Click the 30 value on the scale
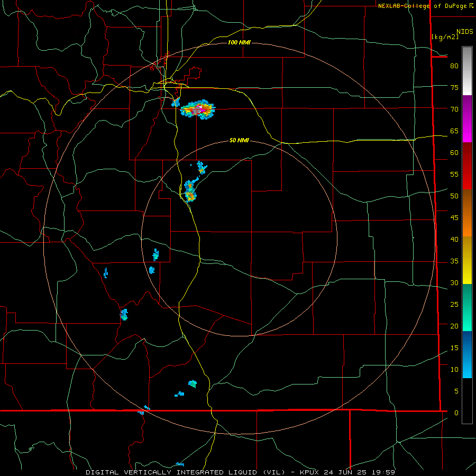476x476 pixels. click(x=454, y=282)
